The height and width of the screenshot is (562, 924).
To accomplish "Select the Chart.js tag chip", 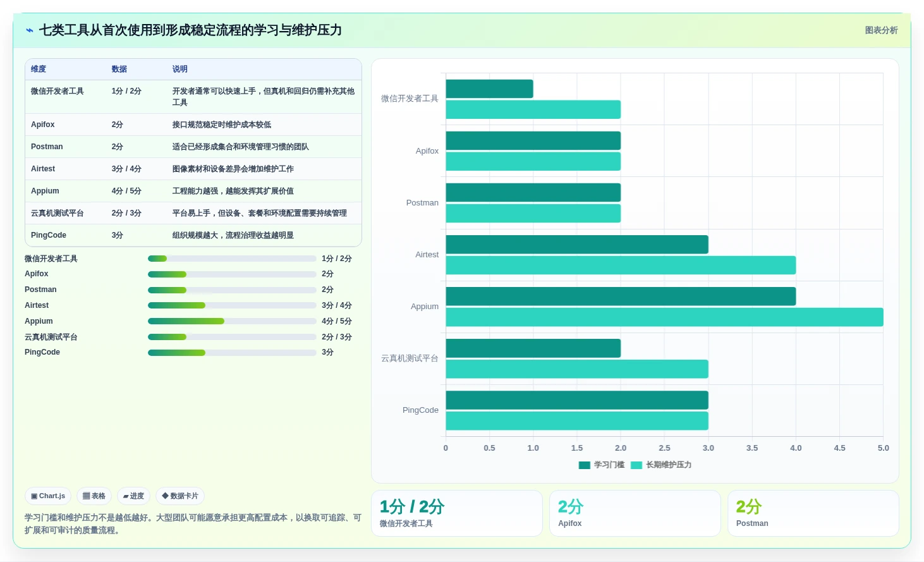I will (48, 496).
